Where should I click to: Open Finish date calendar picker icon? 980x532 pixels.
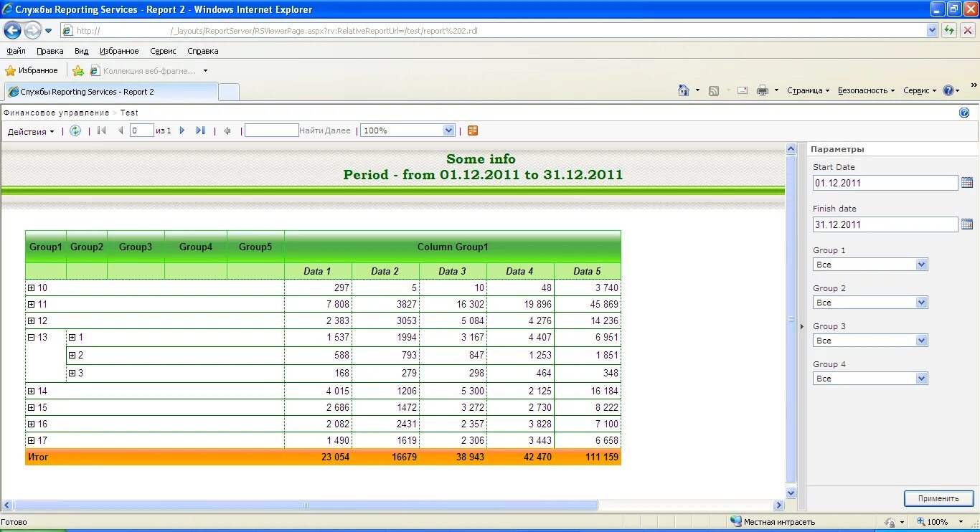tap(966, 224)
